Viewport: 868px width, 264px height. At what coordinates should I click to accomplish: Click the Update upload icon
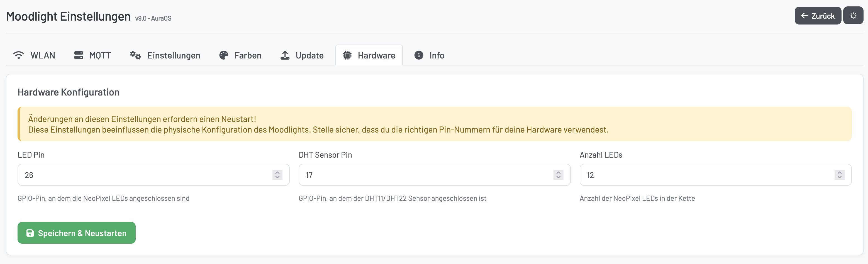tap(285, 55)
